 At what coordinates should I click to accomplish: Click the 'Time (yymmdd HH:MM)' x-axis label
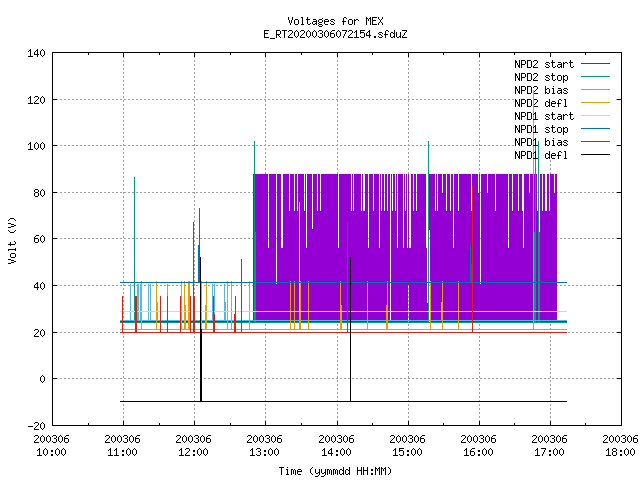coord(335,471)
